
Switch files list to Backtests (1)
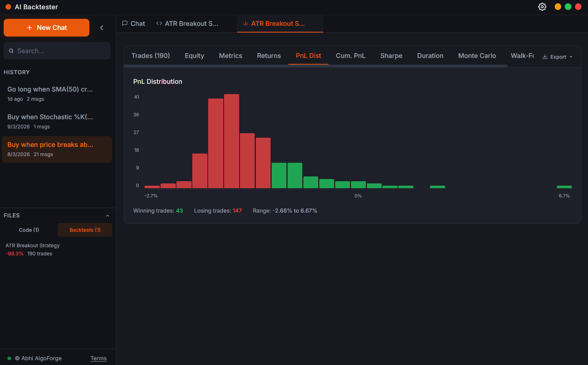tap(85, 230)
